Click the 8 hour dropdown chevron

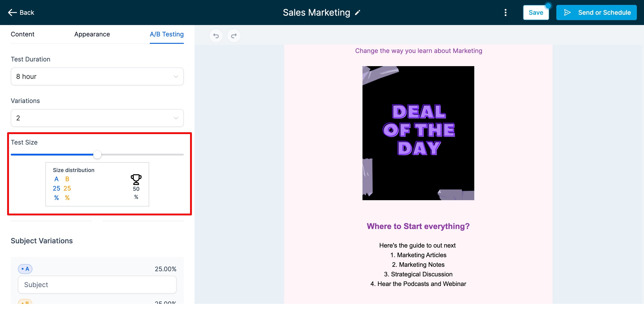176,76
